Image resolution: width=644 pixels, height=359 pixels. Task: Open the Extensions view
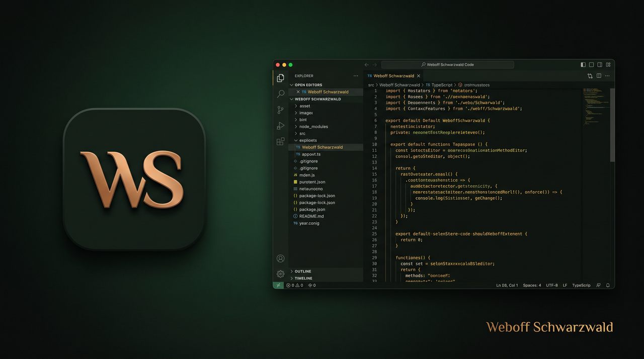[281, 141]
